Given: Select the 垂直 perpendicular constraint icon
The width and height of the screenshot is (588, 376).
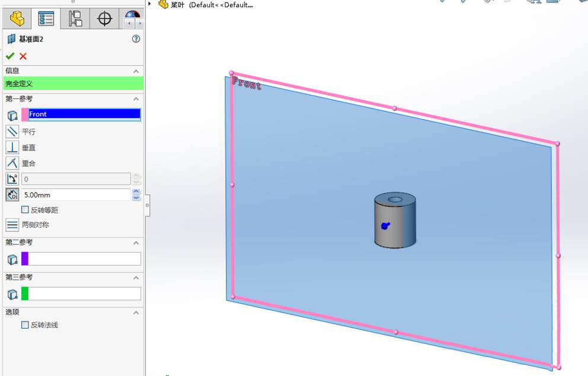Looking at the screenshot, I should click(x=12, y=147).
